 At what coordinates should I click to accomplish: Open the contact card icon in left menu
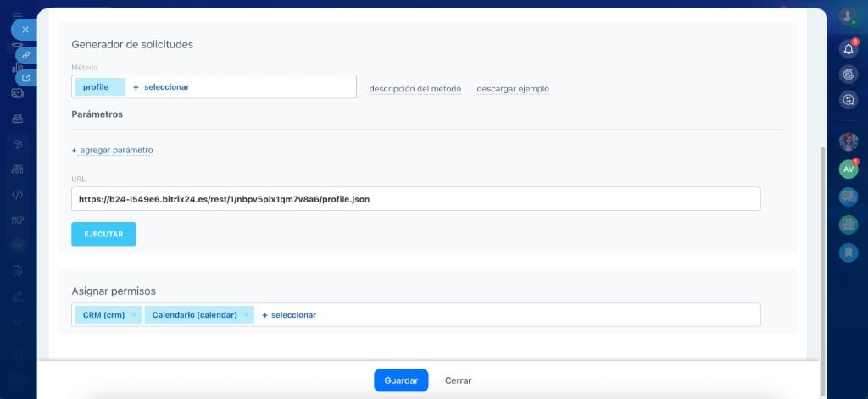point(18,93)
